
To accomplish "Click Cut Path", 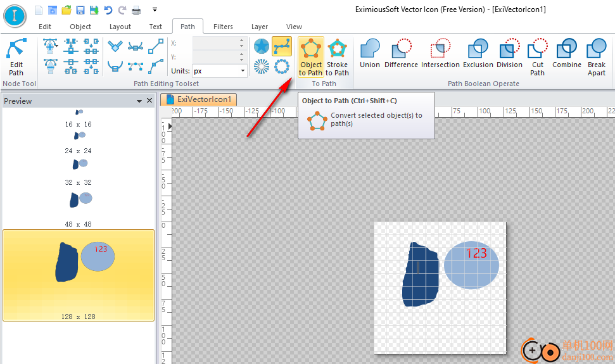I will tap(537, 57).
